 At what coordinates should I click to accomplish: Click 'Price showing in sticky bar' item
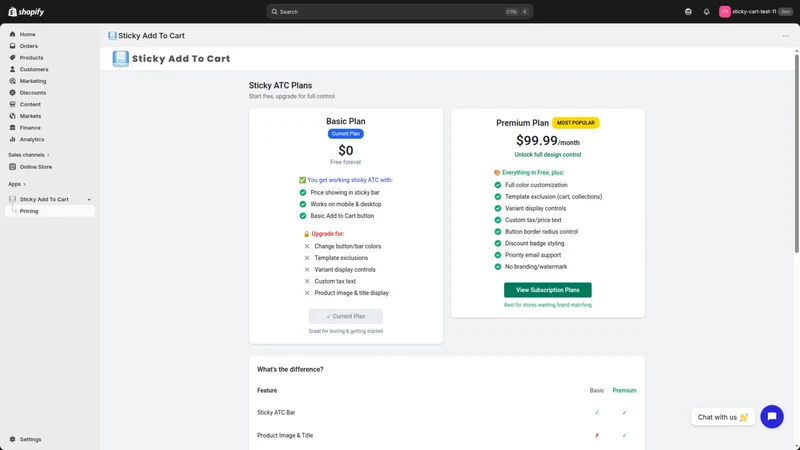[345, 192]
